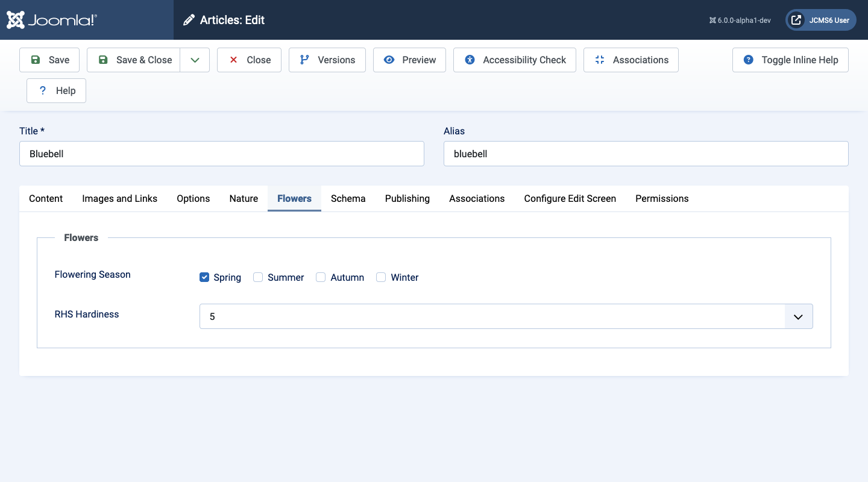This screenshot has width=868, height=482.
Task: Click the red X Close icon
Action: (234, 60)
